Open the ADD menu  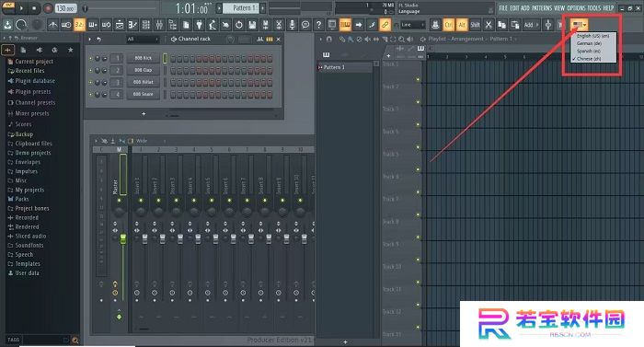tap(525, 7)
